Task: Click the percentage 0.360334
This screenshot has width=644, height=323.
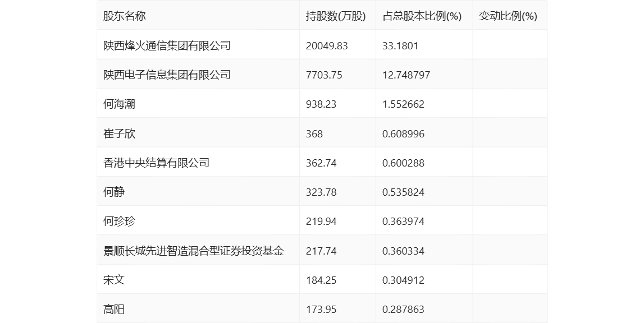Action: coord(403,251)
